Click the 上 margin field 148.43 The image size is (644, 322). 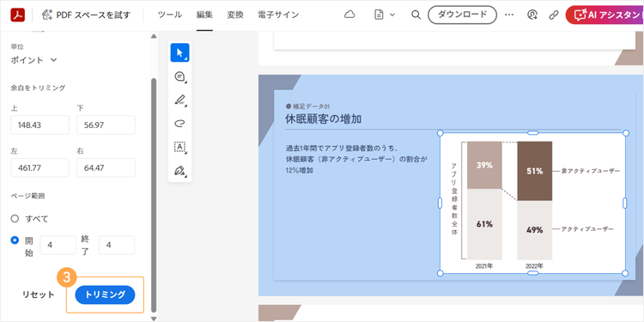click(x=39, y=125)
